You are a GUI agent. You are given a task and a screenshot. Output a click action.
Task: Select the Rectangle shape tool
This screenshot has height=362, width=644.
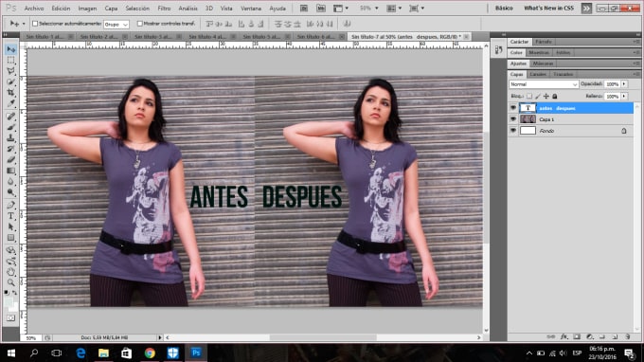click(10, 238)
